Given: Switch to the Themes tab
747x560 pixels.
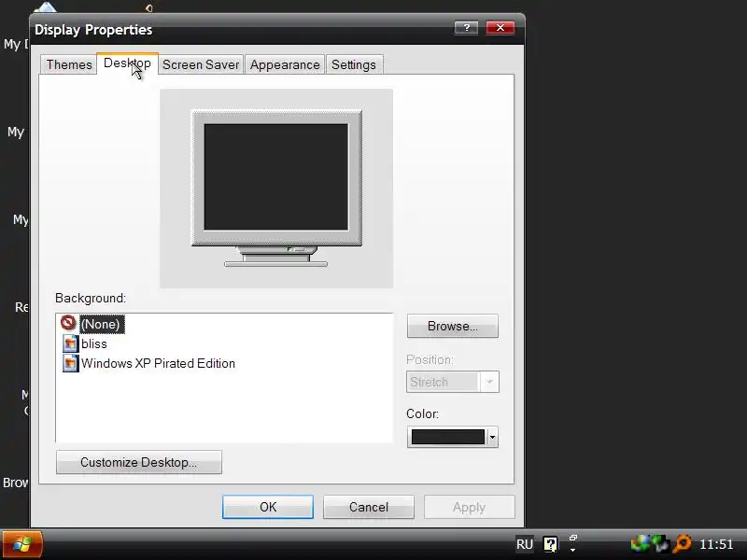Looking at the screenshot, I should pyautogui.click(x=69, y=64).
